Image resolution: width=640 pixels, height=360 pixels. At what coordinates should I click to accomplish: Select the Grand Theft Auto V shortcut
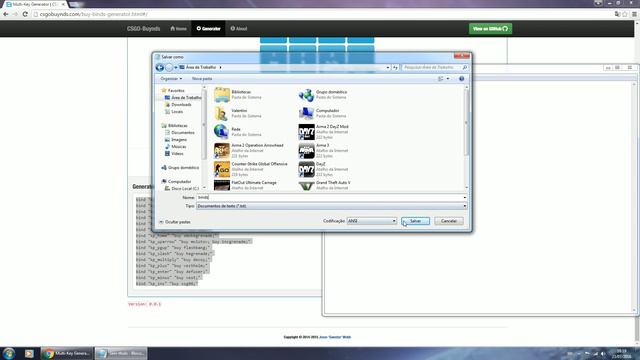(x=306, y=185)
